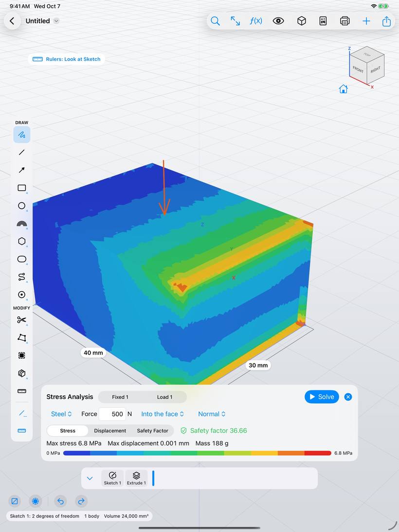
Task: Select the freehand draw tool
Action: (x=22, y=135)
